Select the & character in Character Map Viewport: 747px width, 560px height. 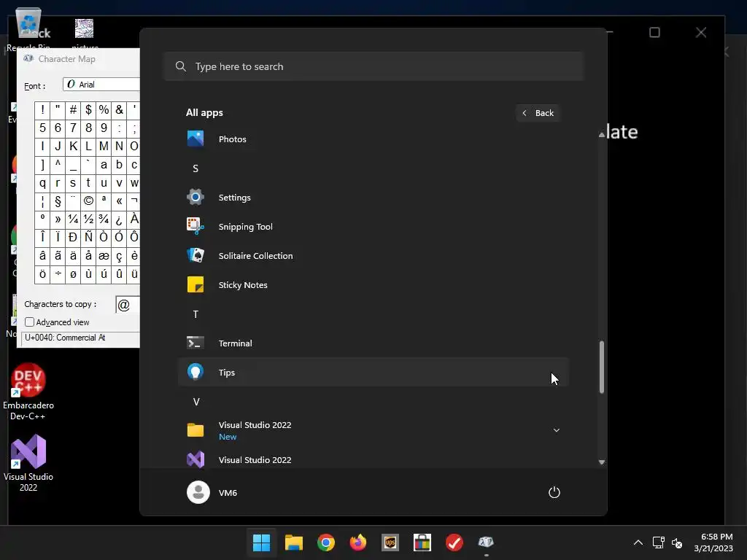(x=119, y=110)
